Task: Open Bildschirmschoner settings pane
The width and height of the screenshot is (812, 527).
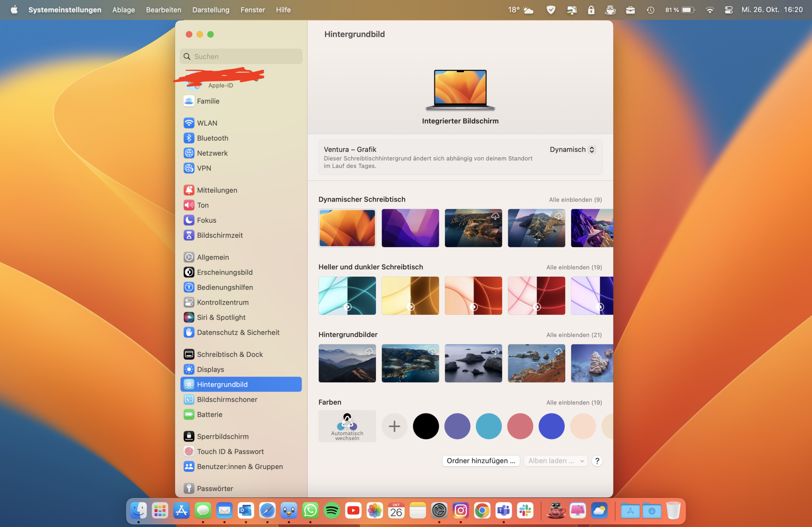Action: [x=227, y=400]
